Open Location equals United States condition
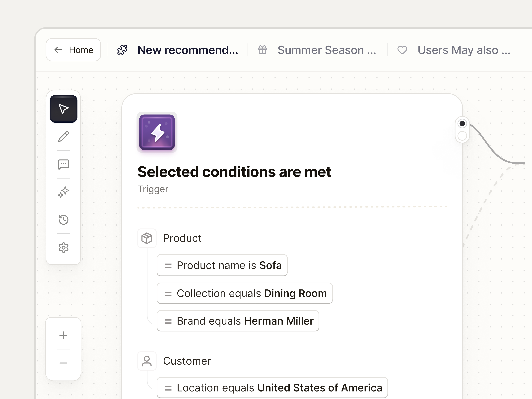 click(272, 388)
